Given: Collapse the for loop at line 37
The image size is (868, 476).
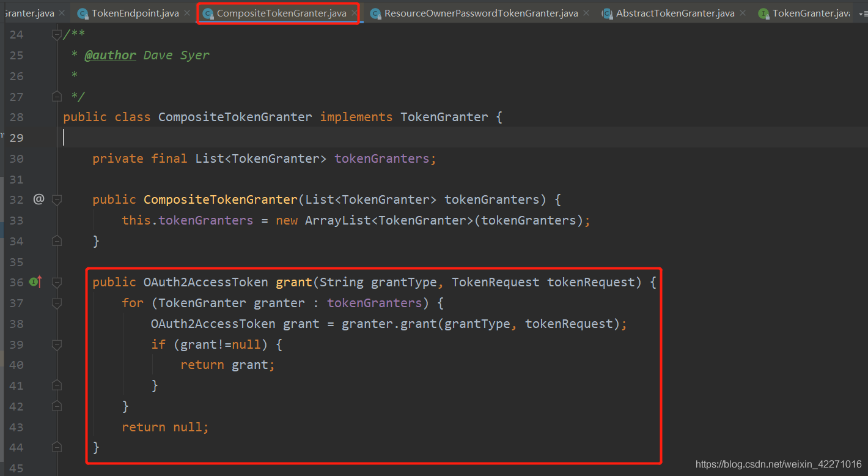Looking at the screenshot, I should pyautogui.click(x=57, y=303).
